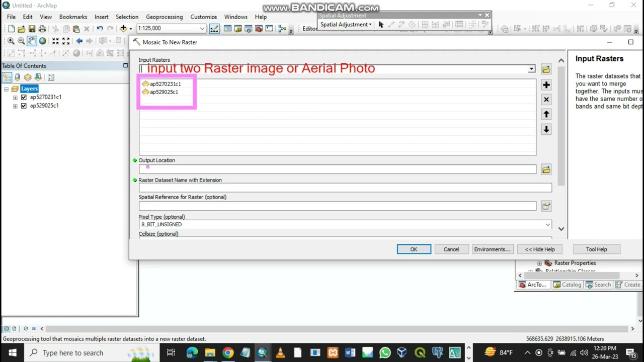Viewport: 644px width, 362px height.
Task: Open the Selection menu
Action: [127, 17]
